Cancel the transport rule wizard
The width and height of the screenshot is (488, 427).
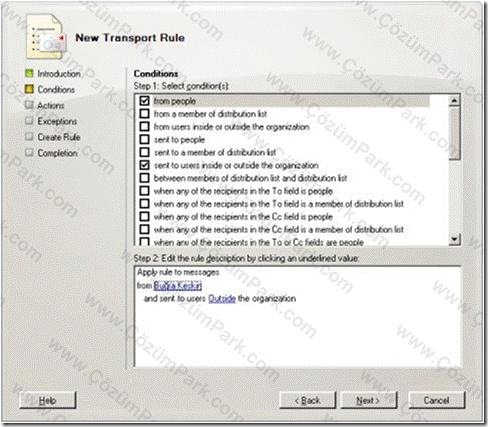click(437, 400)
